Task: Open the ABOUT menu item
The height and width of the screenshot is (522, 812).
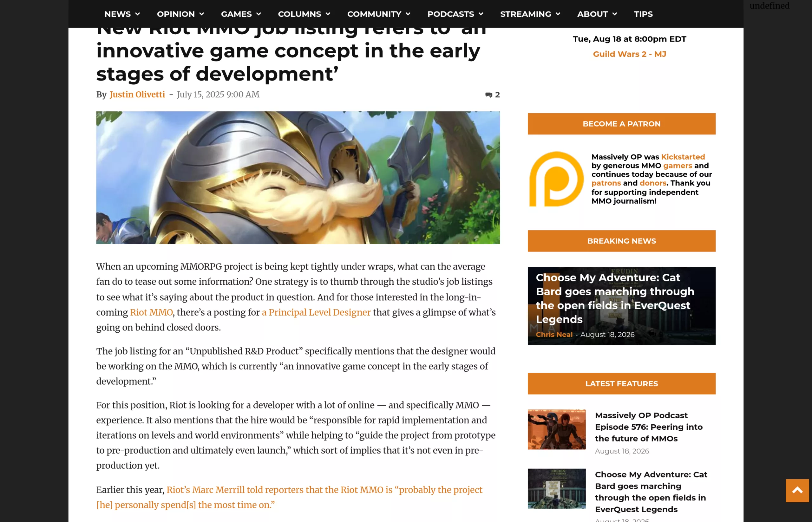Action: pos(592,14)
